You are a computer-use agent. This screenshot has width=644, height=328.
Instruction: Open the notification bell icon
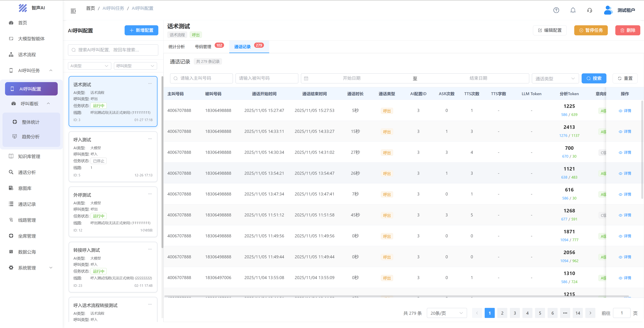[573, 10]
